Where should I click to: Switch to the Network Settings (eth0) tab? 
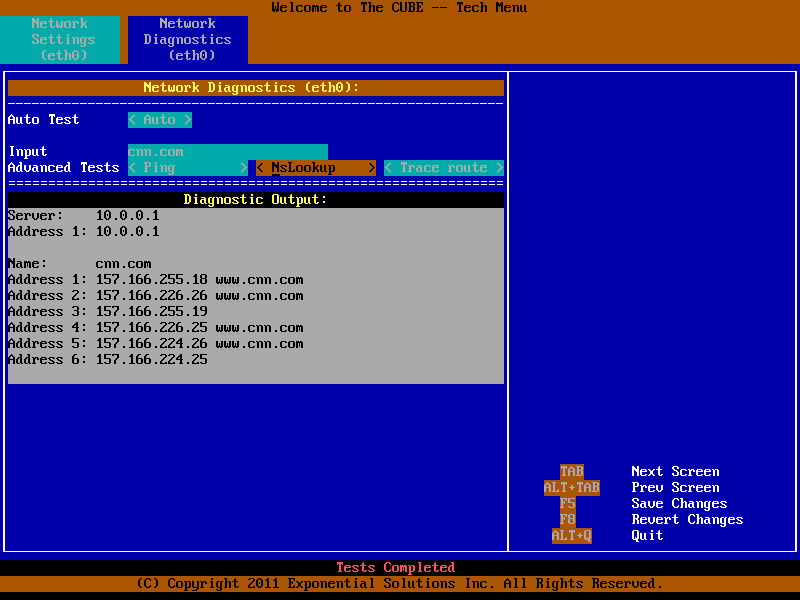tap(60, 39)
